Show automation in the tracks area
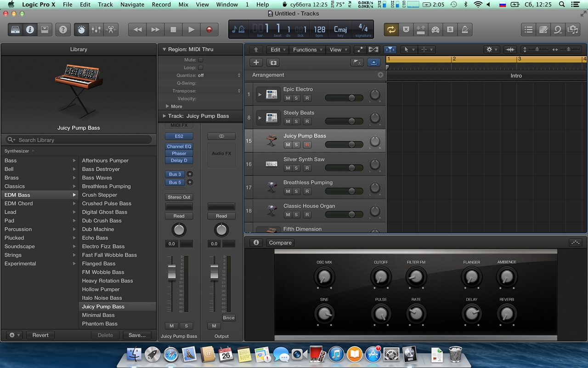588x368 pixels. tap(360, 50)
